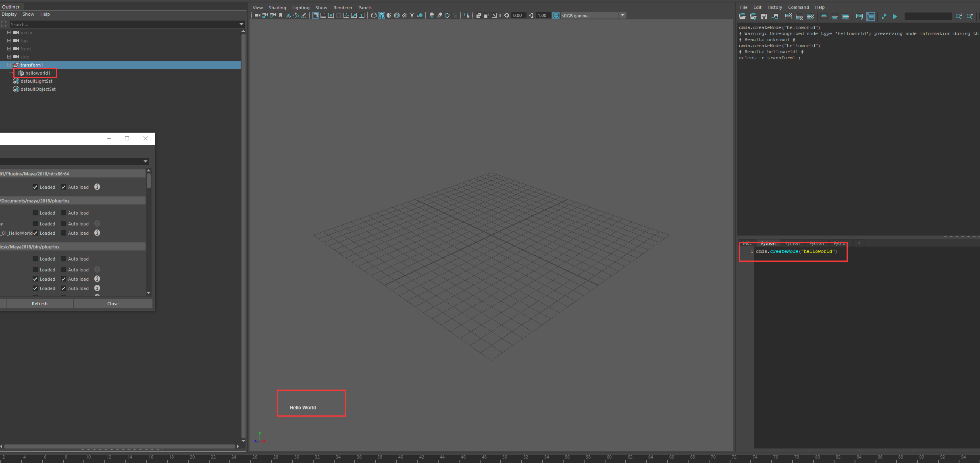Click the Load Script folder icon
Screen dimensions: 980x463
(x=742, y=16)
